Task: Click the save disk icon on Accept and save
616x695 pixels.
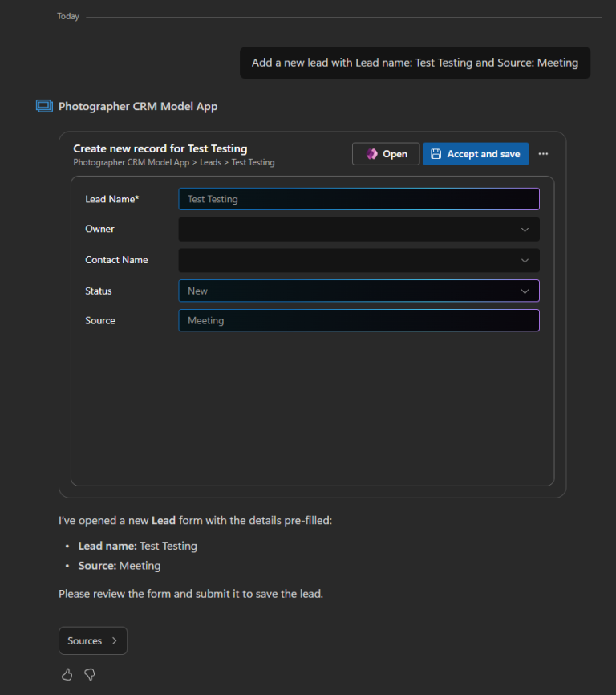Action: coord(436,154)
